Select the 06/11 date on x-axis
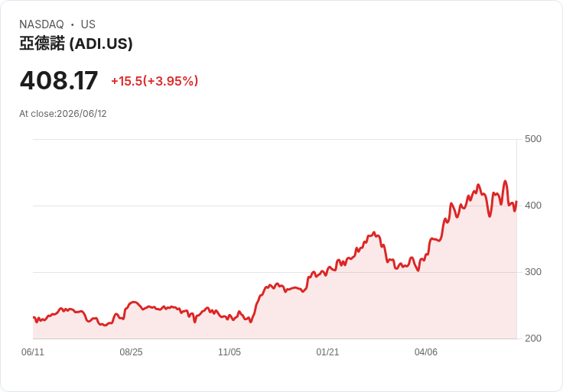 (x=33, y=352)
